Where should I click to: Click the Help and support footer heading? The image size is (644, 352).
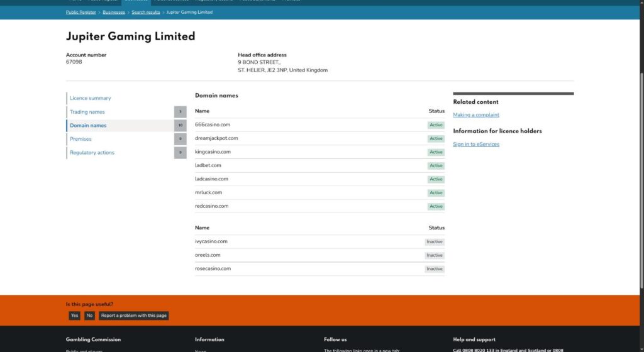[x=474, y=339]
